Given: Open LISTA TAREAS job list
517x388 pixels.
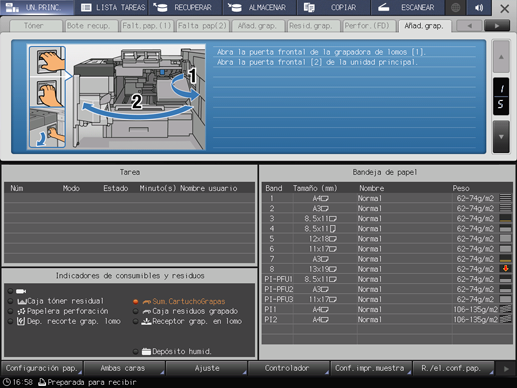Looking at the screenshot, I should (112, 7).
